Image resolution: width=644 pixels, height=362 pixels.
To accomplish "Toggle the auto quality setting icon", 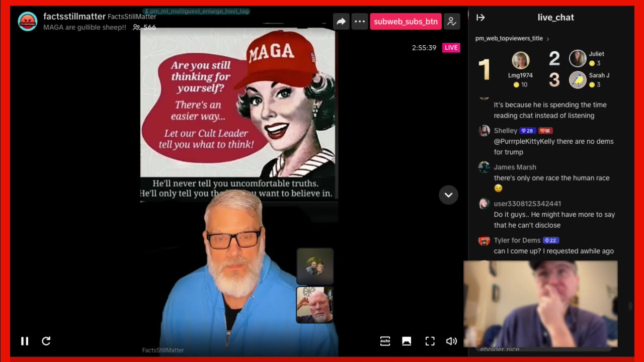I will (385, 341).
